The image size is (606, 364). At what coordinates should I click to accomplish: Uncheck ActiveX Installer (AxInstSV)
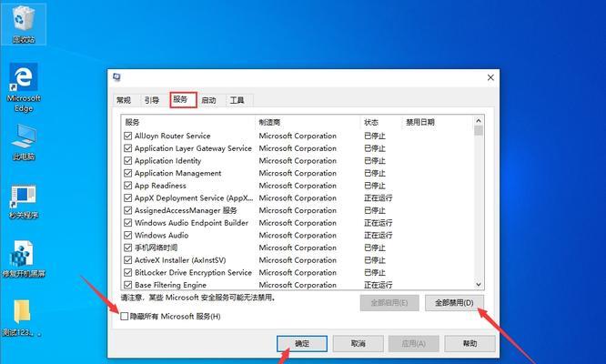tap(128, 260)
